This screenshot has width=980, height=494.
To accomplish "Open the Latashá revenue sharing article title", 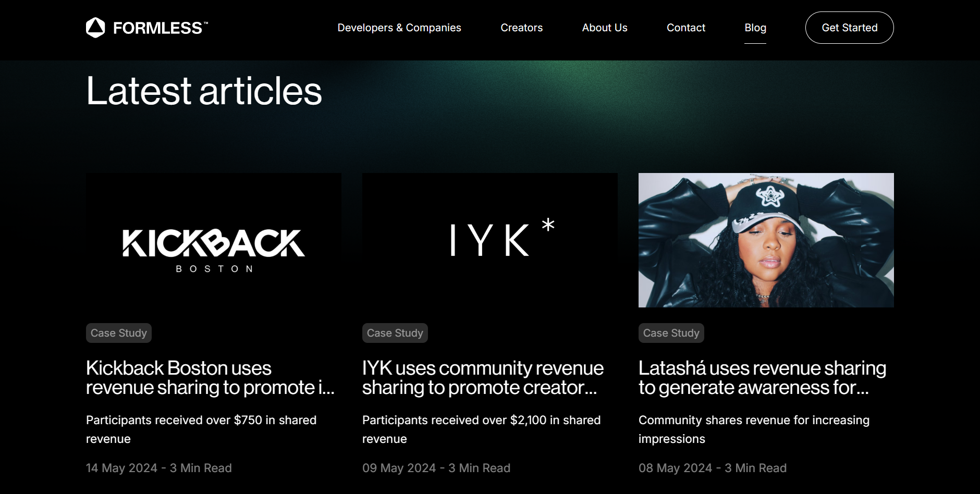I will click(762, 378).
